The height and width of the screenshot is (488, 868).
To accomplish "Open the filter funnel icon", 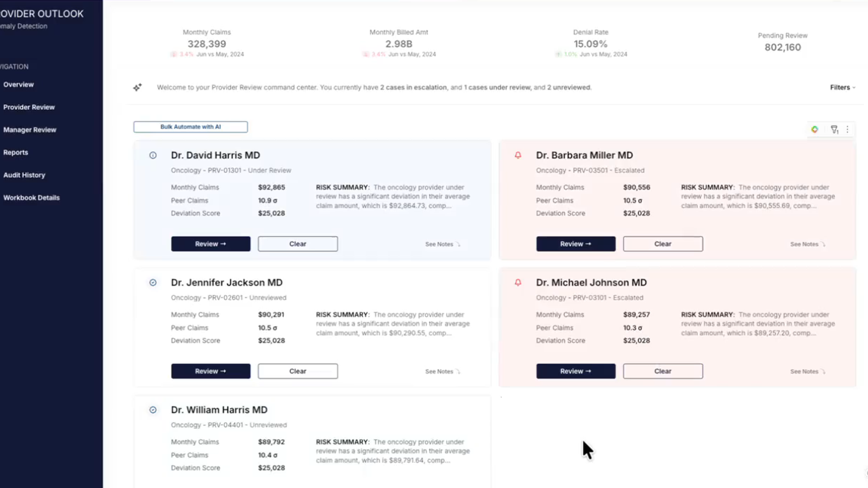I will (834, 129).
